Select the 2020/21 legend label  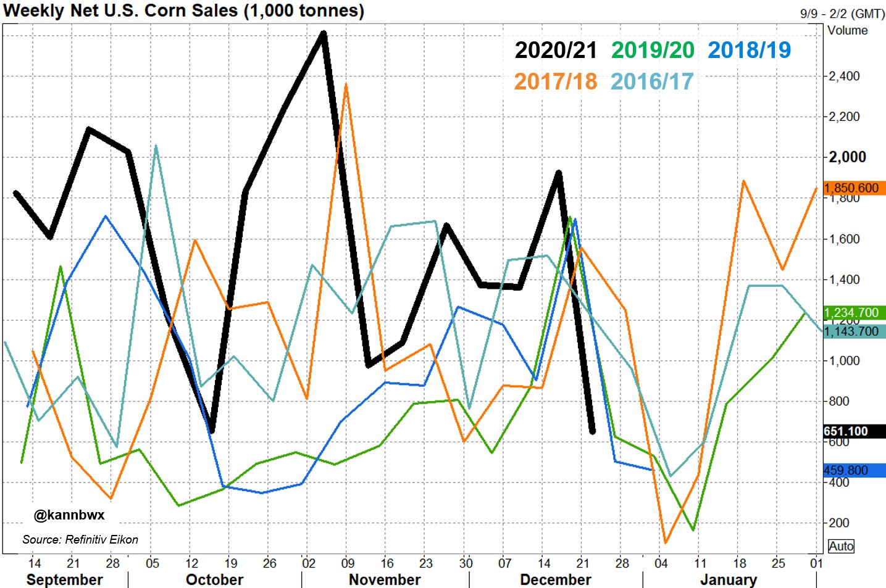pos(556,50)
